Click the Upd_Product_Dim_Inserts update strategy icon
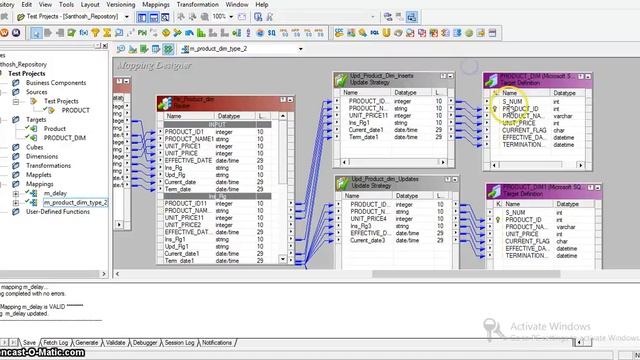This screenshot has width=640, height=360. click(341, 80)
